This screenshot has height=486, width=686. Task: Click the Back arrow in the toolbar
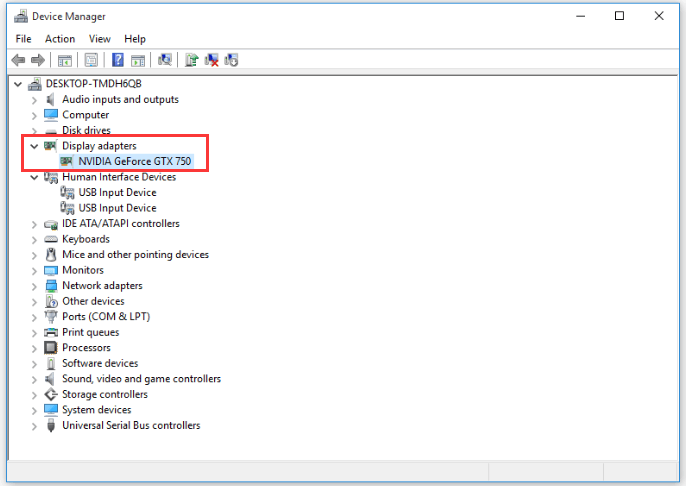[x=18, y=60]
